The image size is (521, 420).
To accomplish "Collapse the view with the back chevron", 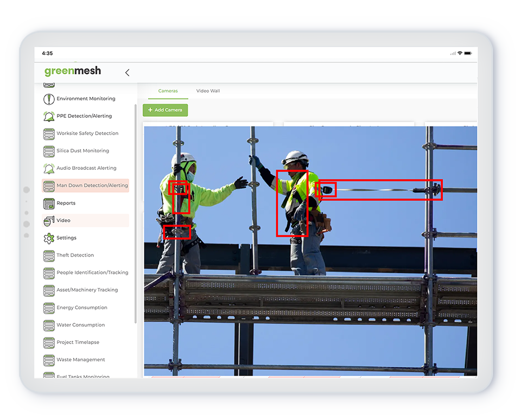I will (x=127, y=72).
